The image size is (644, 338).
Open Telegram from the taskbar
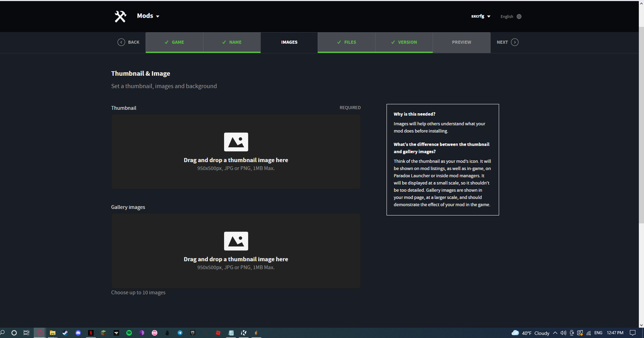click(x=180, y=333)
